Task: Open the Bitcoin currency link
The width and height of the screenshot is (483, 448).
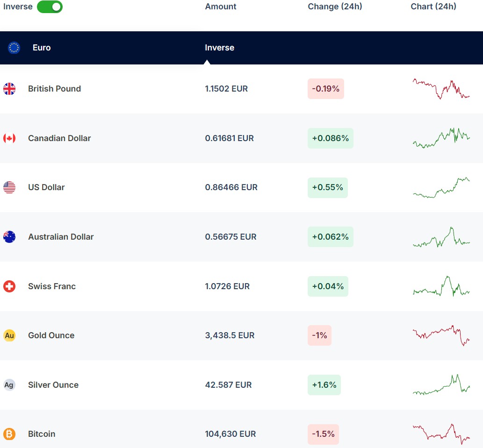Action: 42,434
